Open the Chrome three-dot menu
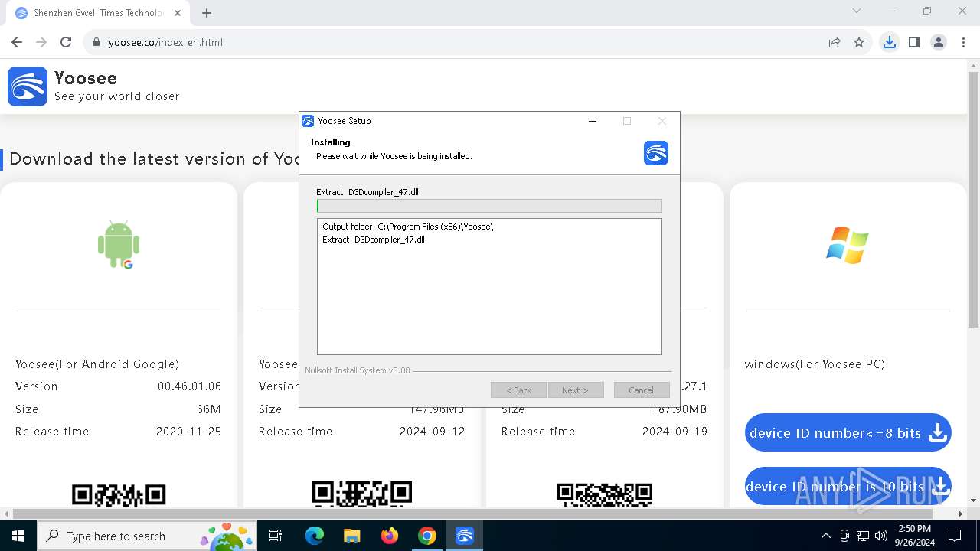 click(x=963, y=42)
